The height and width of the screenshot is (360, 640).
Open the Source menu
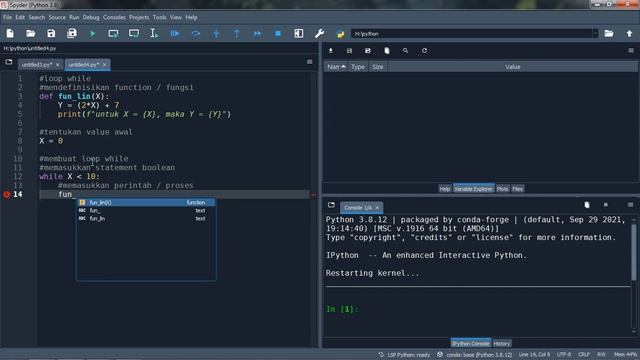click(57, 18)
